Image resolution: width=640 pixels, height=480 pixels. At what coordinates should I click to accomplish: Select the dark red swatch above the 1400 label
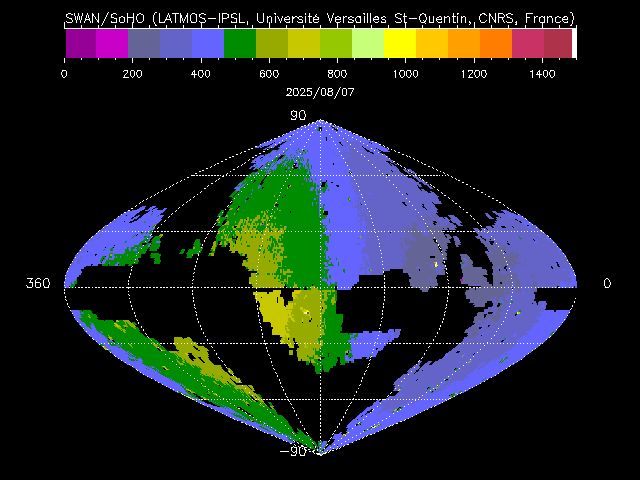coord(558,43)
